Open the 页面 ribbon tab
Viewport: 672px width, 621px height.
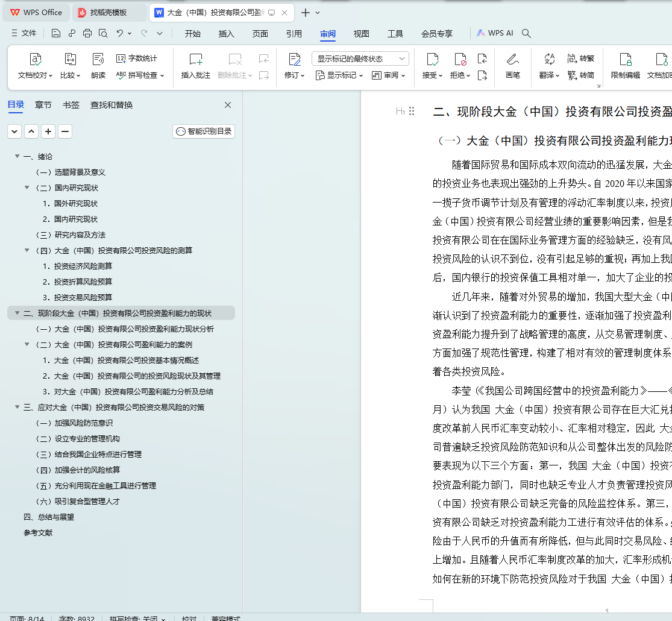pyautogui.click(x=260, y=33)
